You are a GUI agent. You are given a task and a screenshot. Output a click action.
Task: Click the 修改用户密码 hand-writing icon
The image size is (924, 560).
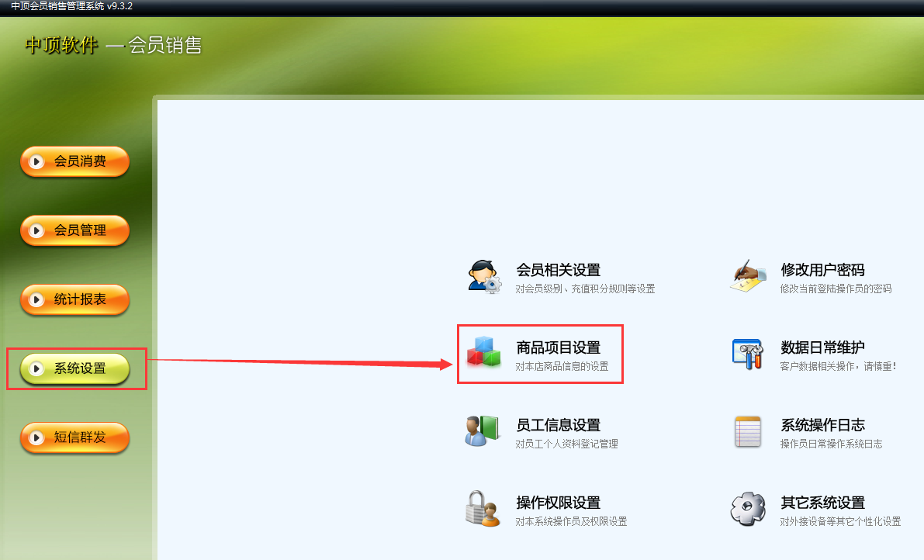pyautogui.click(x=749, y=275)
